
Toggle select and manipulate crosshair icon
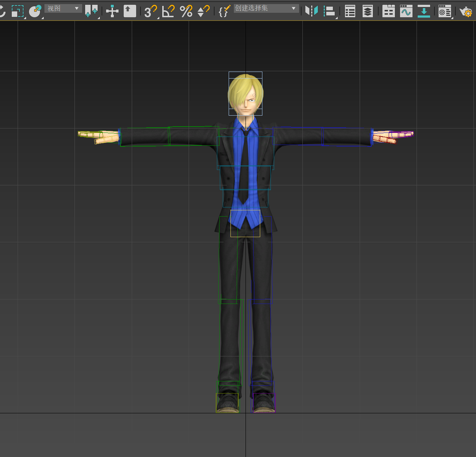tap(112, 11)
